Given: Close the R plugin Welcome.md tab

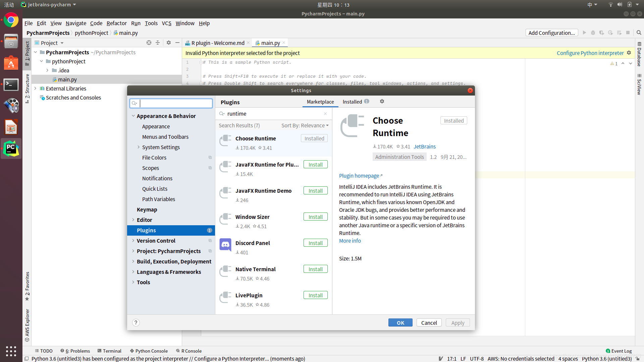Looking at the screenshot, I should [248, 43].
